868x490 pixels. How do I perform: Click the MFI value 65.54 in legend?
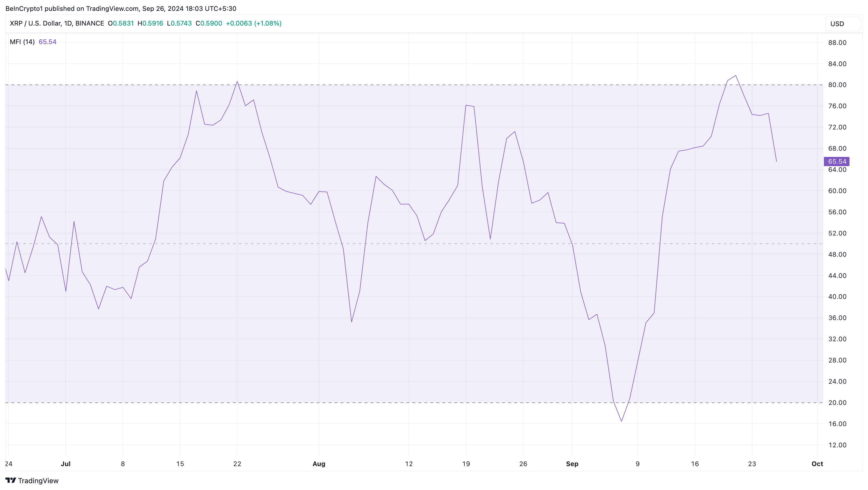point(48,42)
